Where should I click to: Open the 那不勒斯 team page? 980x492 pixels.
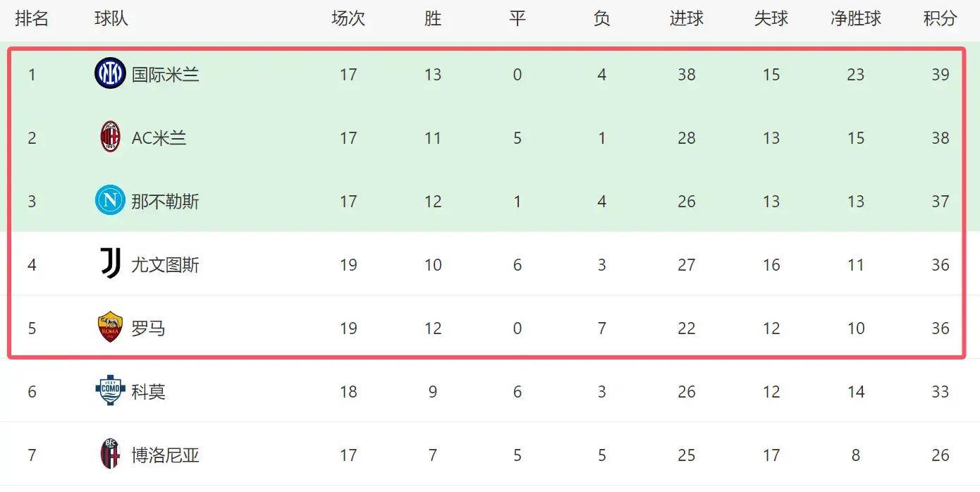[x=165, y=202]
